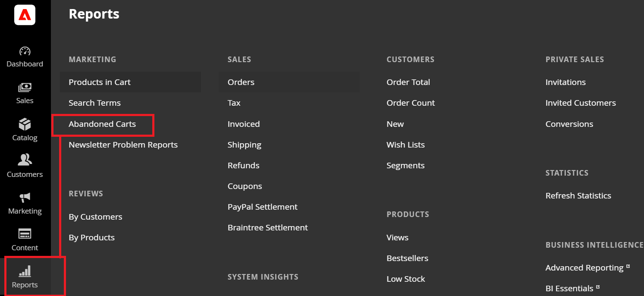Viewport: 644px width, 296px height.
Task: Run Refresh Statistics
Action: 578,195
